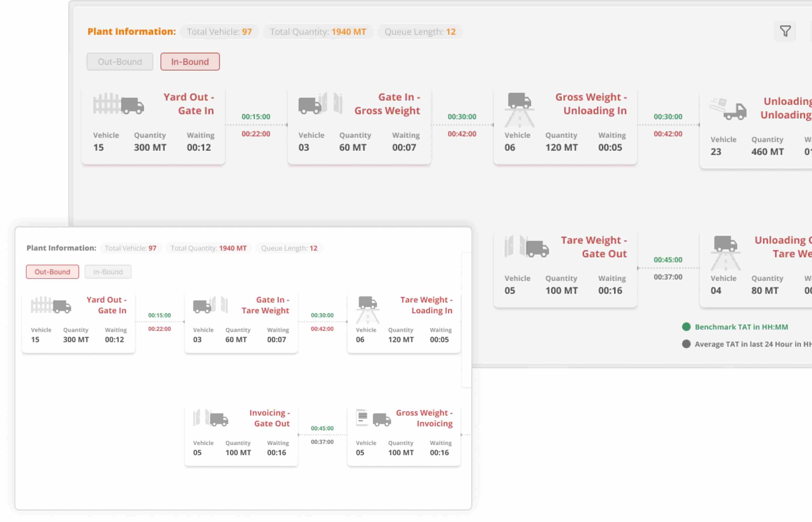Click Benchmark TAT in HH:MM legend label

tap(741, 327)
